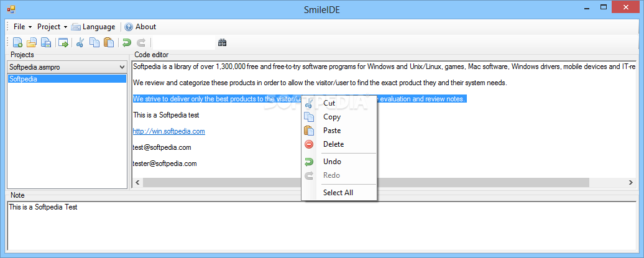Viewport: 644px width, 258px height.
Task: Choose Undo from the context menu
Action: [339, 162]
